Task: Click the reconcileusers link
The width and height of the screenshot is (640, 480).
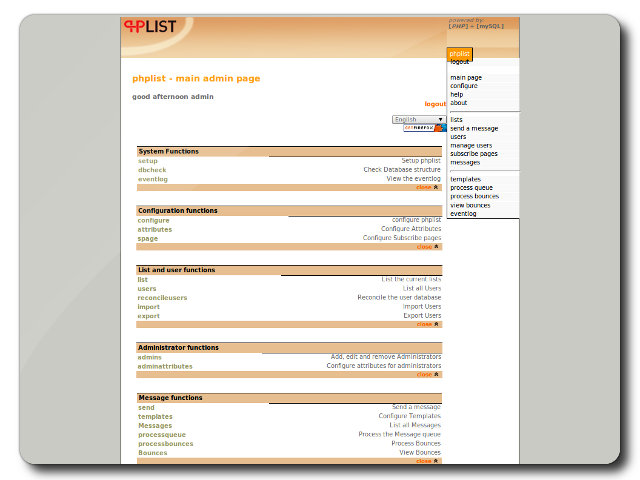Action: point(162,297)
